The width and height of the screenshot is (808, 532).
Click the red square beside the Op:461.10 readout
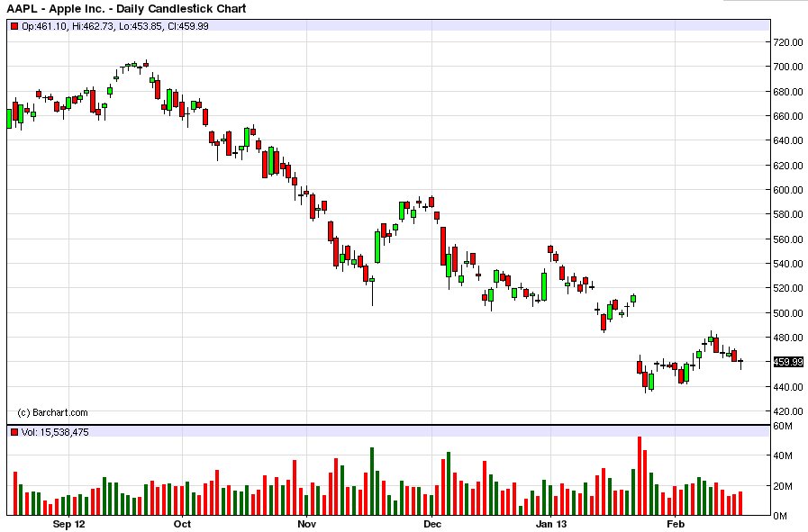click(14, 26)
